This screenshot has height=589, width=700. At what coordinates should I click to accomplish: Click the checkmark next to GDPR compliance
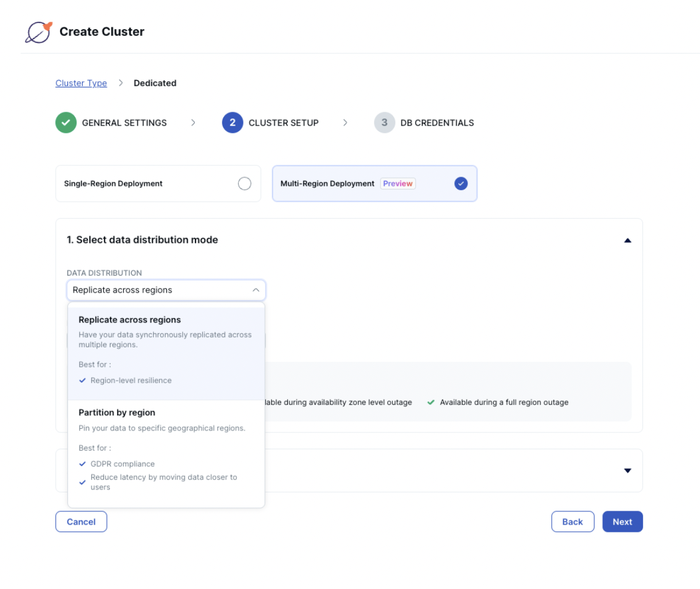83,464
